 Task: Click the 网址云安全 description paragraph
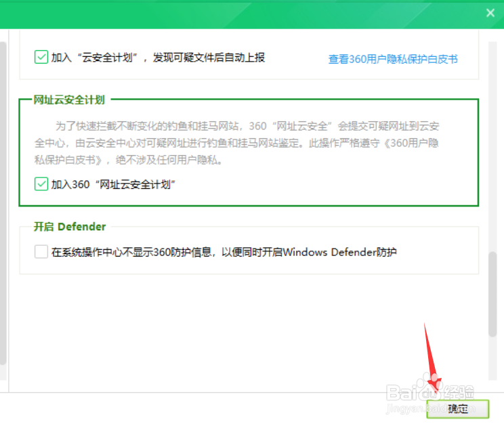pyautogui.click(x=237, y=143)
